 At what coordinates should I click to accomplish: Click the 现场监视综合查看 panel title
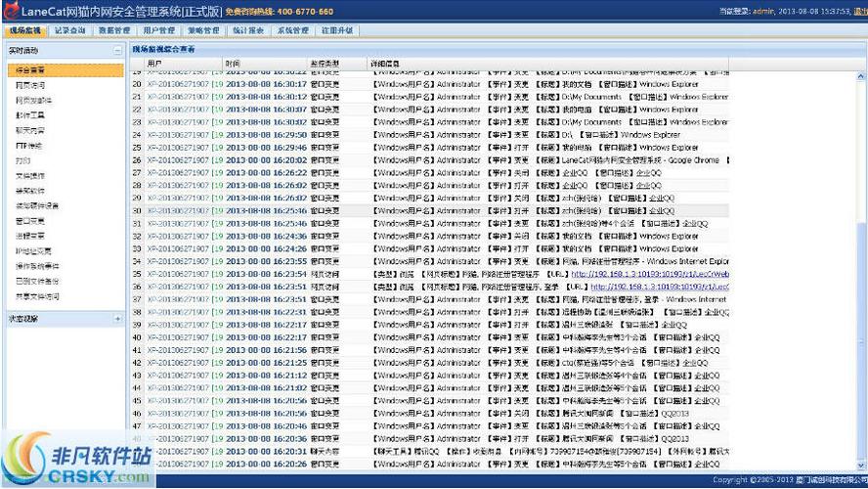(163, 49)
